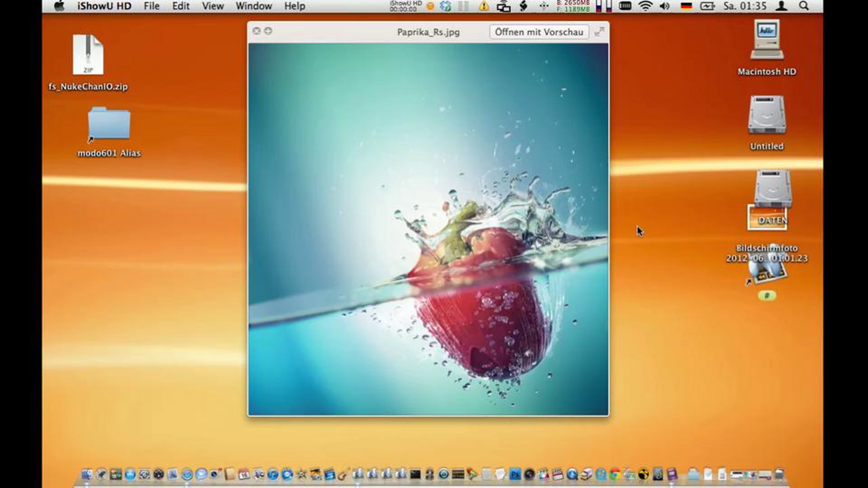Open the Apple menu
This screenshot has width=868, height=488.
click(x=59, y=6)
